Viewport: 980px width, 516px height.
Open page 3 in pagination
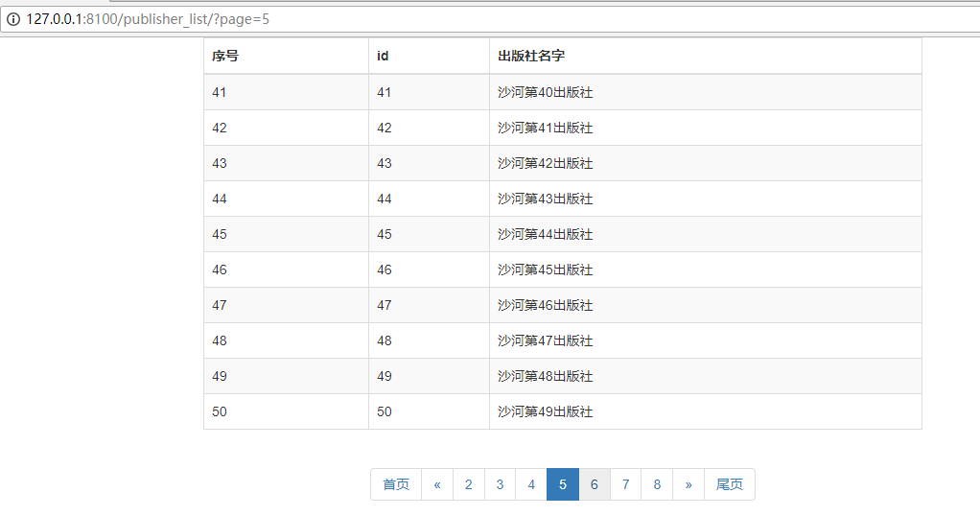tap(500, 484)
